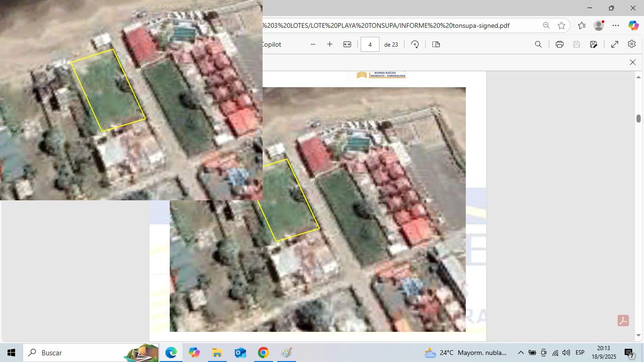Zoom in the PDF with plus button
This screenshot has width=644, height=362.
click(x=330, y=44)
